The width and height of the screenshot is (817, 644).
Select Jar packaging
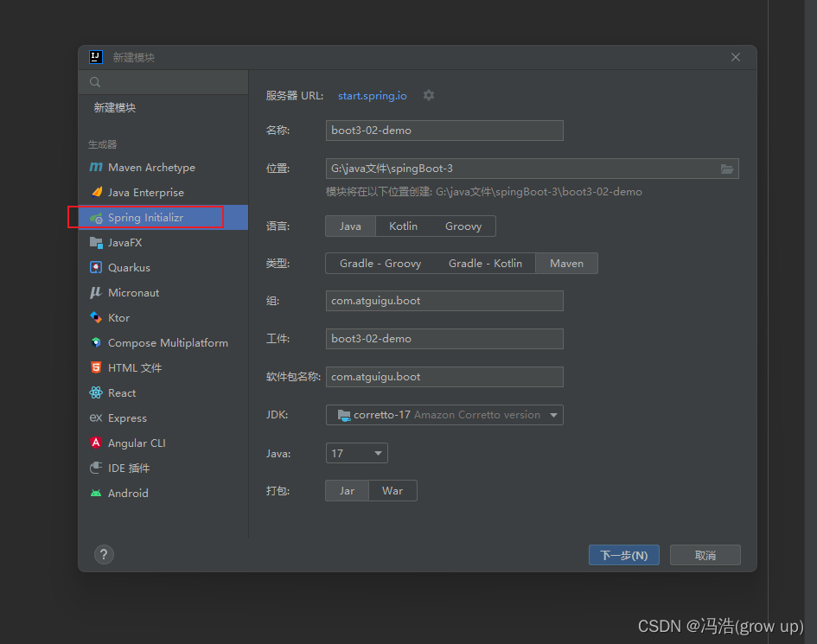click(x=347, y=491)
